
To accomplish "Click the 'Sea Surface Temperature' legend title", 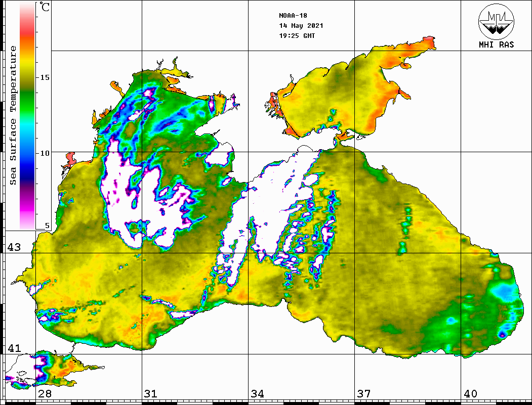I will (13, 115).
